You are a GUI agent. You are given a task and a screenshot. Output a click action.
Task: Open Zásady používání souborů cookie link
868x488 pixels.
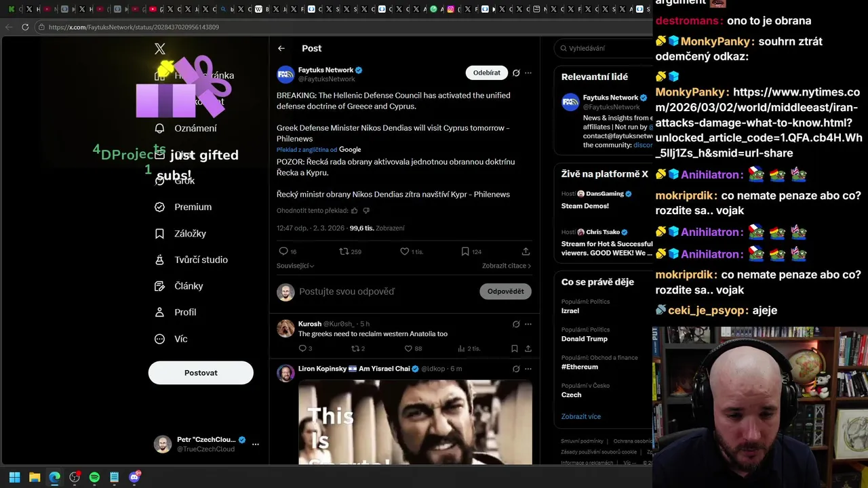click(599, 452)
